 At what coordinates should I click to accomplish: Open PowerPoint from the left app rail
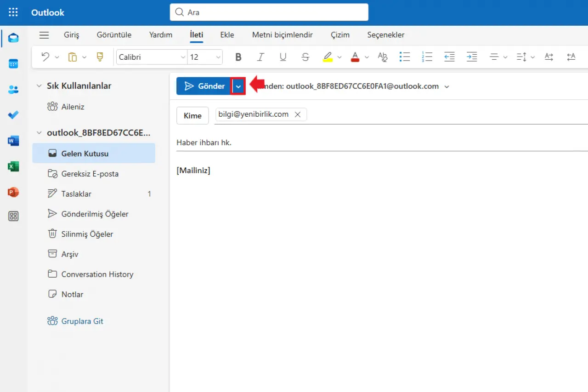pyautogui.click(x=13, y=192)
